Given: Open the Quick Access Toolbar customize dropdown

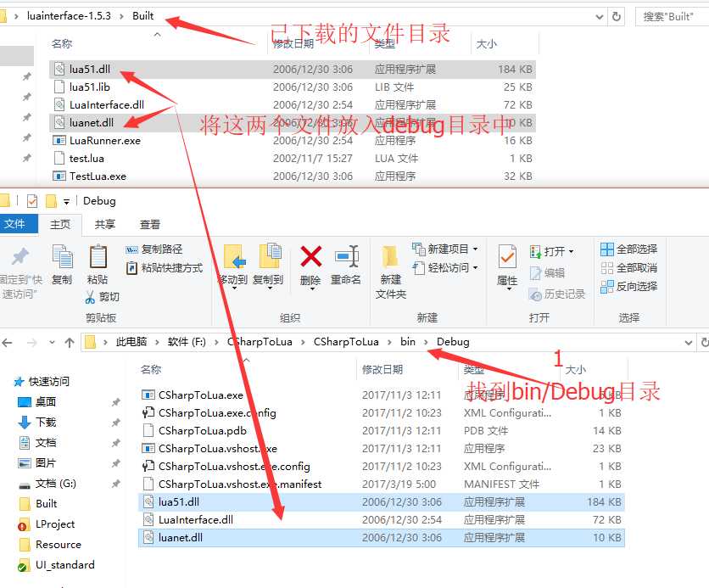Looking at the screenshot, I should pyautogui.click(x=66, y=202).
